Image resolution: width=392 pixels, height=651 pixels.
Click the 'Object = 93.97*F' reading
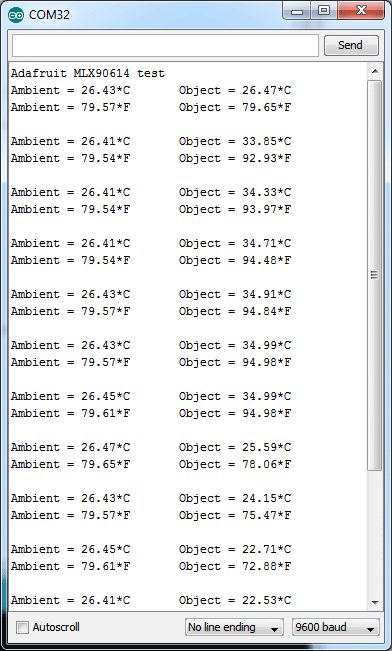(x=235, y=210)
